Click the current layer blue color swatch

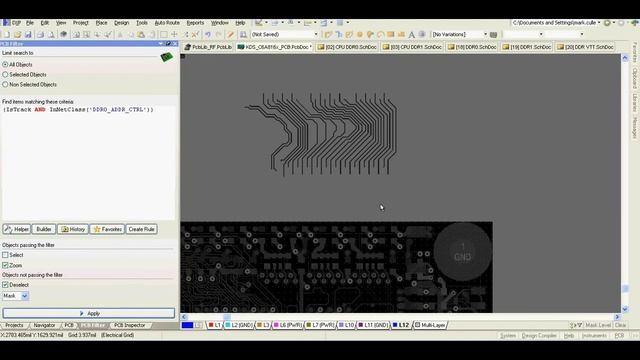point(187,325)
